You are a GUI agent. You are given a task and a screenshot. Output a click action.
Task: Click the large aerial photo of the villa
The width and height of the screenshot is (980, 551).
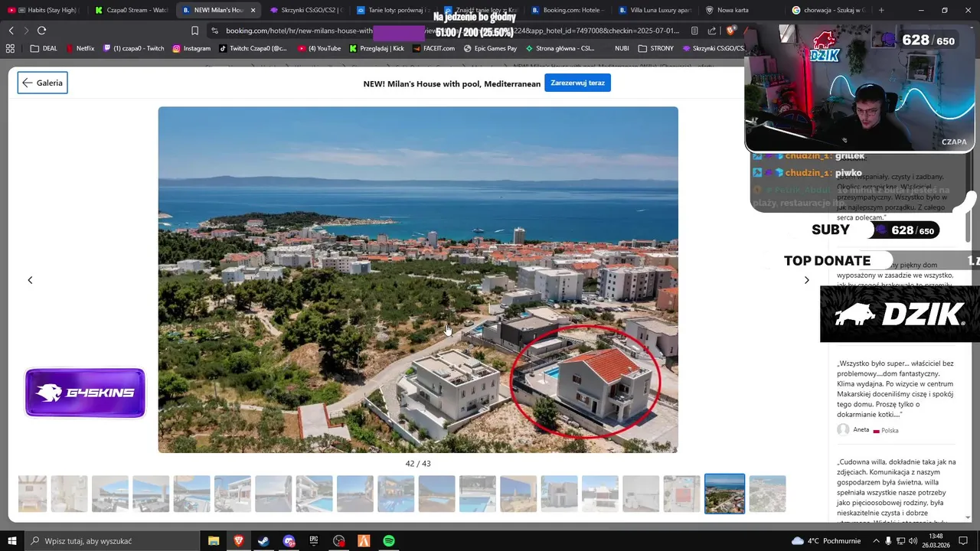418,279
